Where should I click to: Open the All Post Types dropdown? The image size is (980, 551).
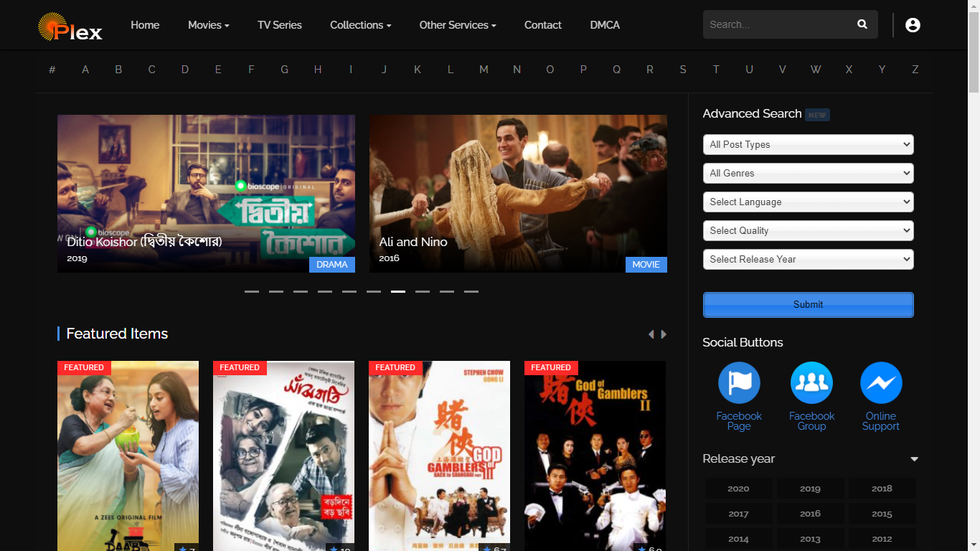coord(808,144)
